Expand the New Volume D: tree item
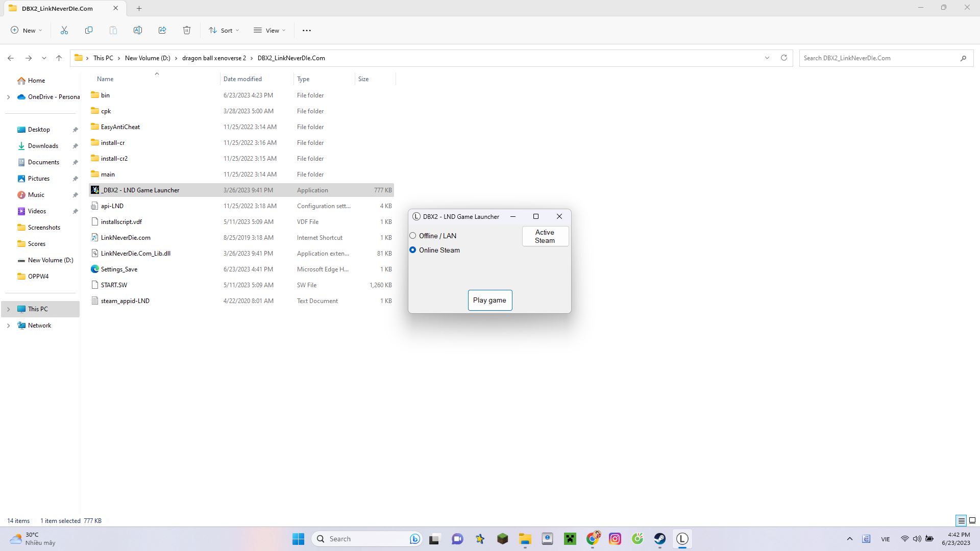The height and width of the screenshot is (551, 980). tap(8, 260)
